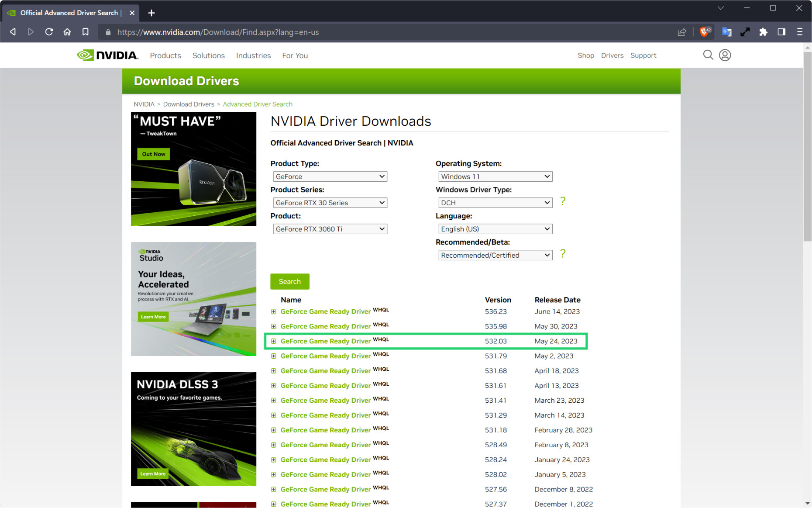Click the NVIDIA logo in header

107,55
